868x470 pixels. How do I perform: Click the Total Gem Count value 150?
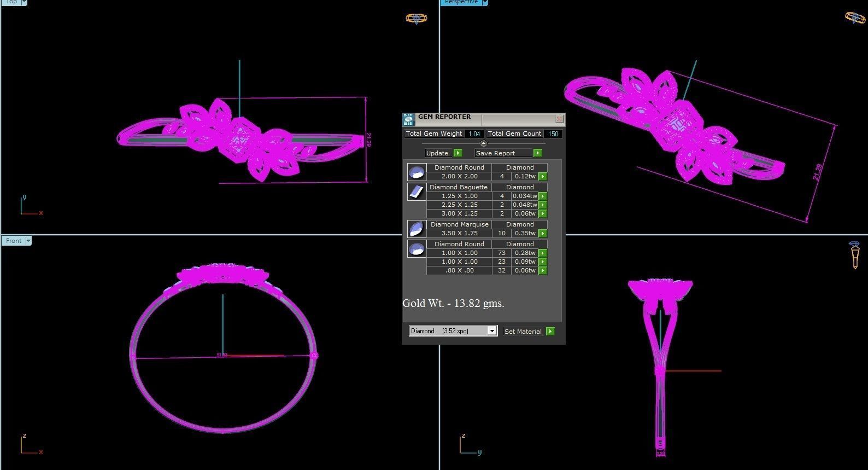pos(553,134)
